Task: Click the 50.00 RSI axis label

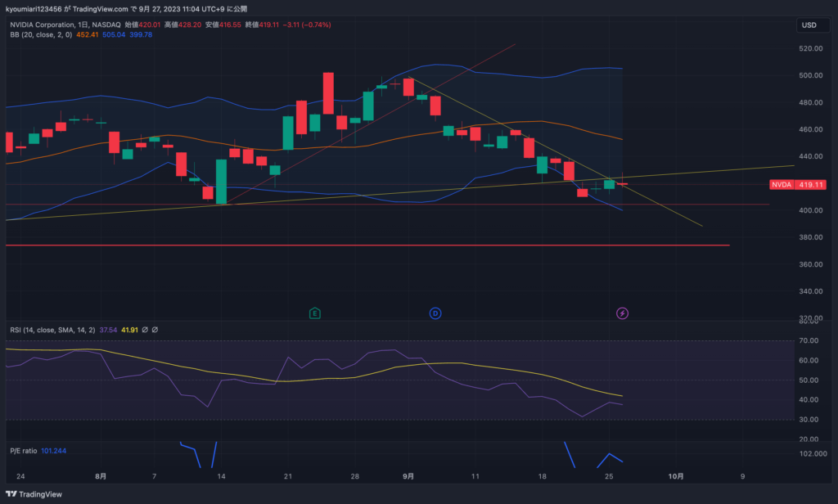Action: [809, 380]
